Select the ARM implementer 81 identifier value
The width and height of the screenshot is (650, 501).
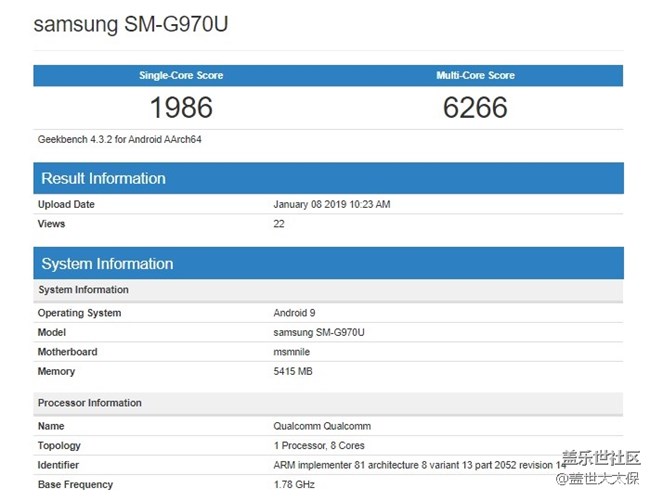pos(420,465)
